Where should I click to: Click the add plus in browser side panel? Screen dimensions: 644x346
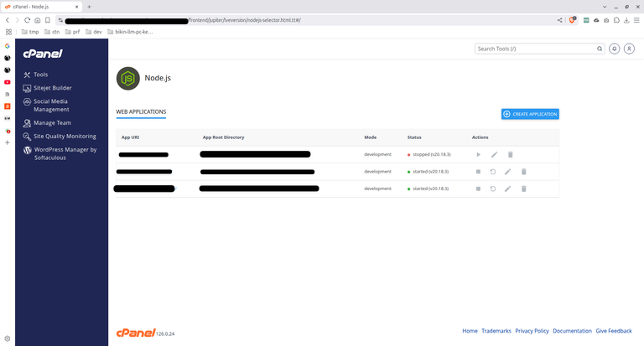[x=8, y=142]
